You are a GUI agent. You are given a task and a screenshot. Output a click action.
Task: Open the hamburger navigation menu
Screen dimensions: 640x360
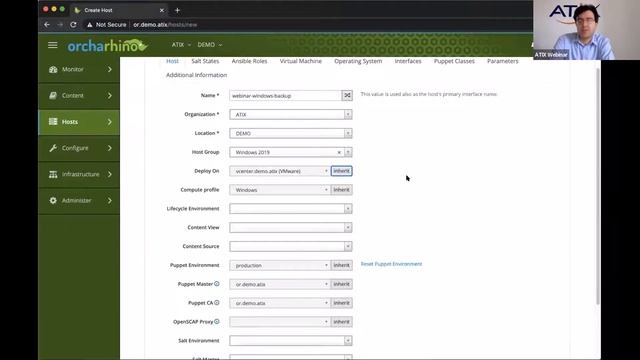click(53, 45)
